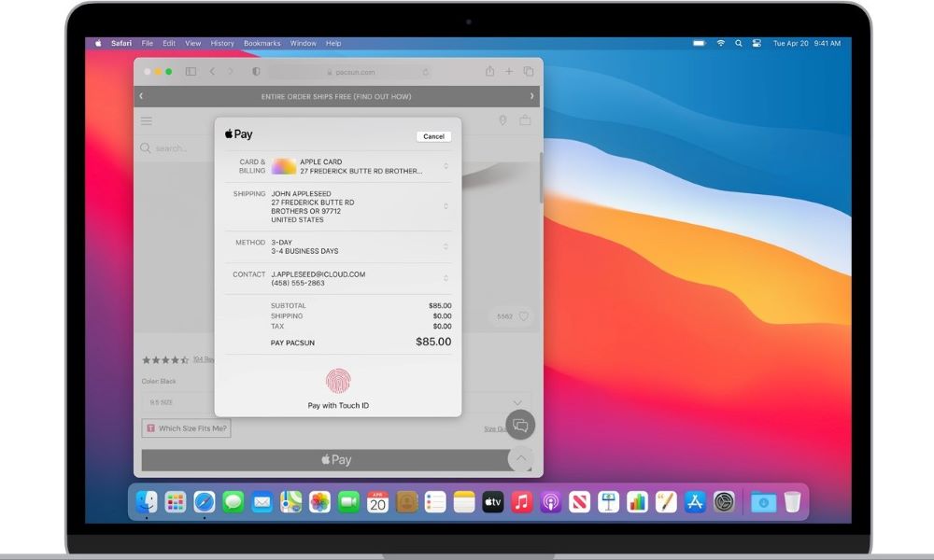934x560 pixels.
Task: Open Apple TV from the Dock
Action: pyautogui.click(x=492, y=502)
